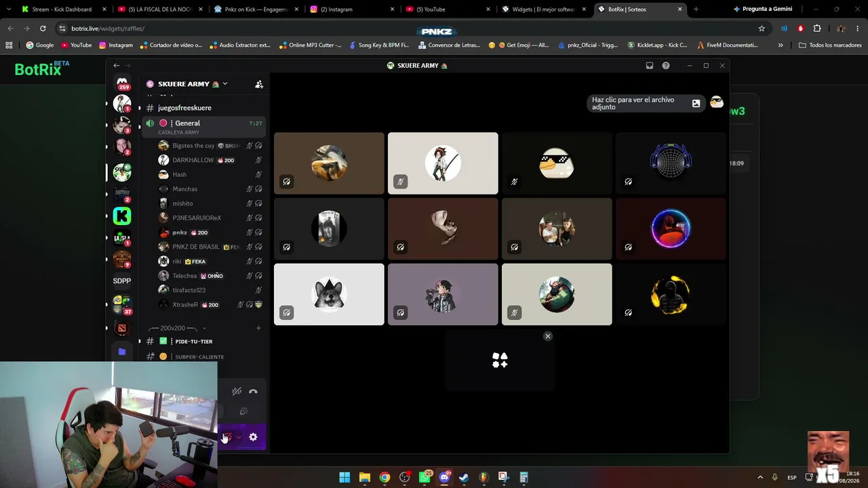
Task: Select user P3NESARUIOReX in voice list
Action: click(x=210, y=218)
